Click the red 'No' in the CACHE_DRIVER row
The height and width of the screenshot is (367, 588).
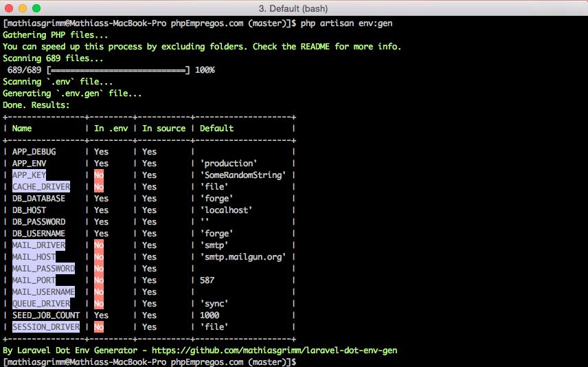(x=99, y=186)
